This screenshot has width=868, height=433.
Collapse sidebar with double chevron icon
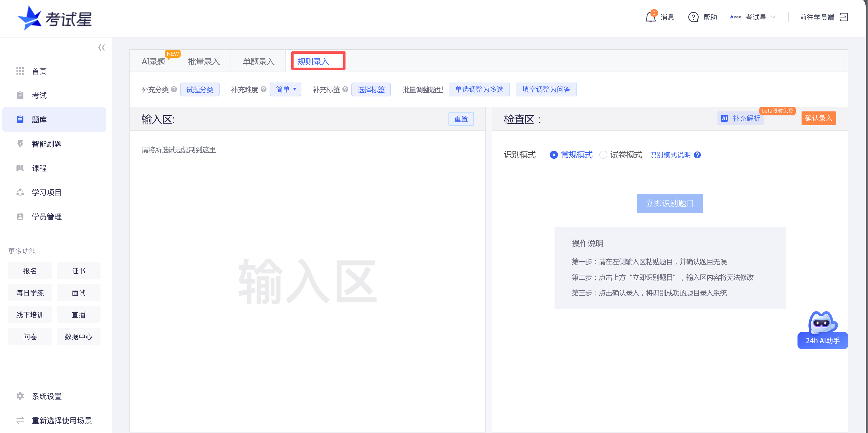click(x=101, y=47)
